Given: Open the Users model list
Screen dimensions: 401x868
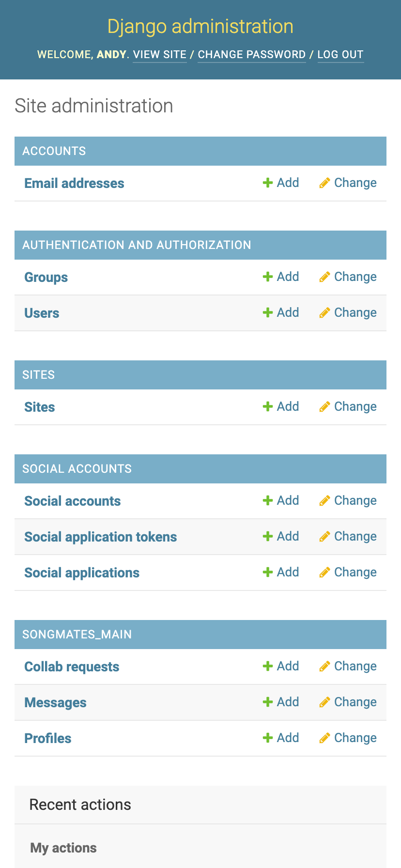Looking at the screenshot, I should 42,313.
